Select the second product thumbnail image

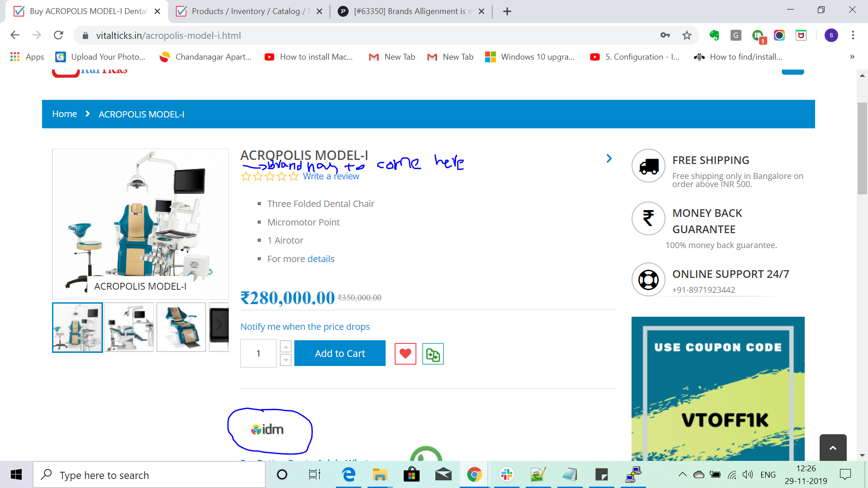129,327
